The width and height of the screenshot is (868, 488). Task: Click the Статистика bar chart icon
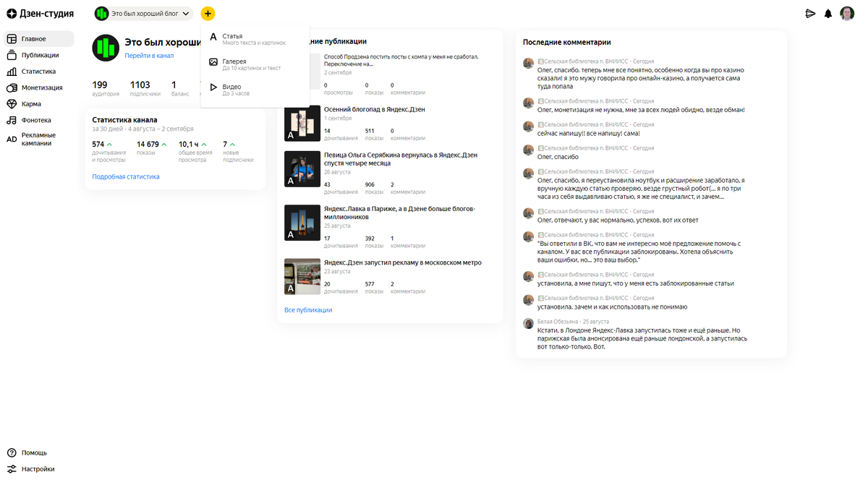pos(12,72)
